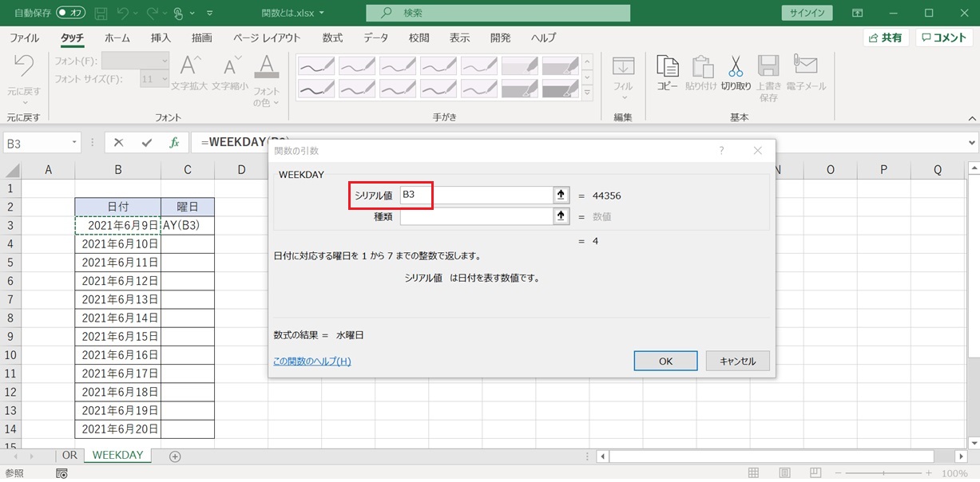Click the formula bar enter checkmark
Screen dimensions: 980x482
point(146,143)
